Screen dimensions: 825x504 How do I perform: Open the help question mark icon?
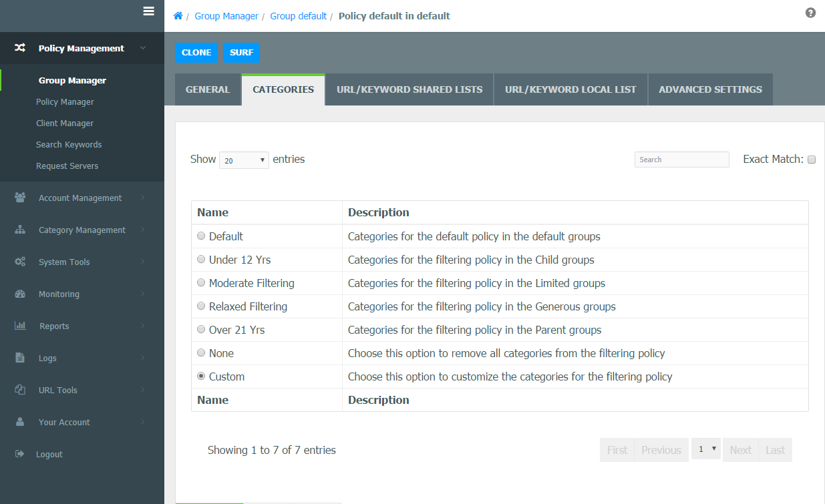(x=810, y=13)
